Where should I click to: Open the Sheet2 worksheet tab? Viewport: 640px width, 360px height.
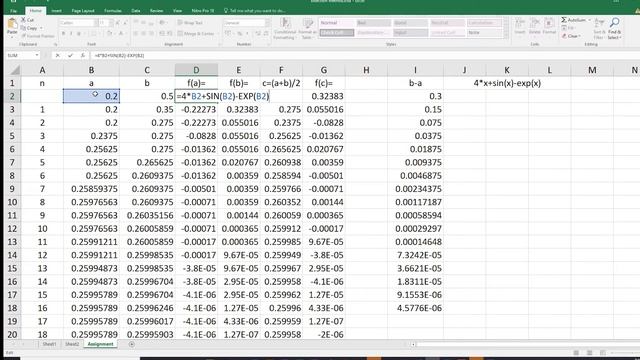[x=72, y=344]
